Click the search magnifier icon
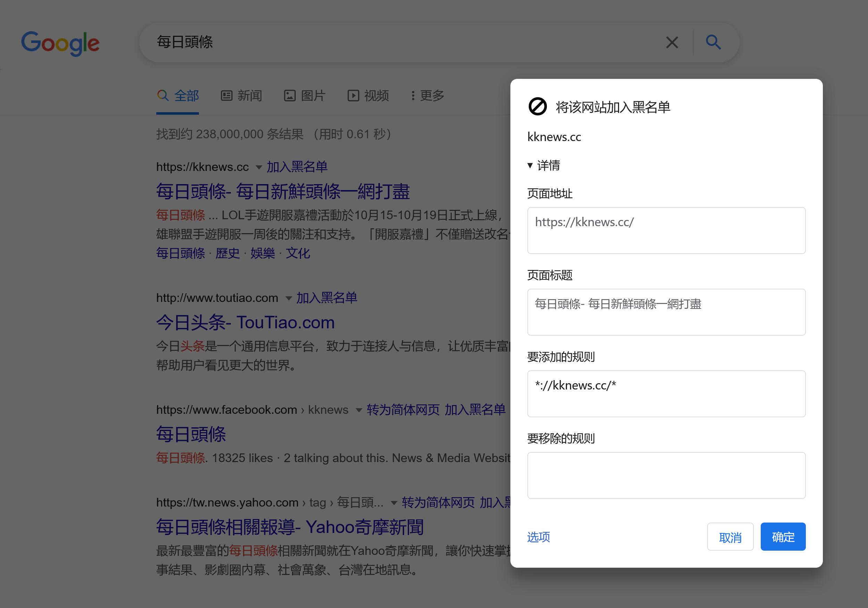Image resolution: width=868 pixels, height=608 pixels. click(x=714, y=42)
